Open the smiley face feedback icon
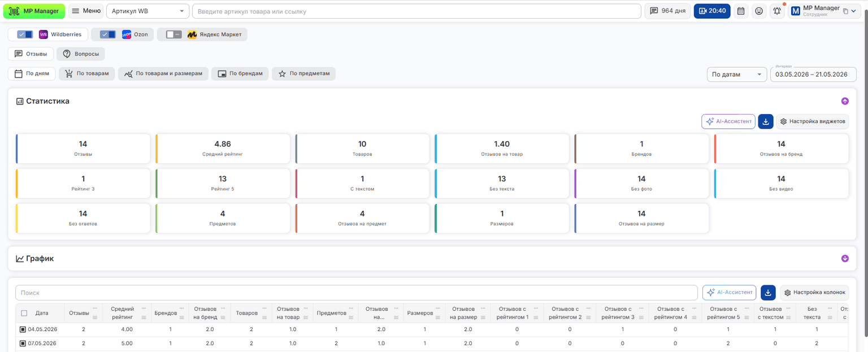Screen dimensions: 868x352 (x=759, y=11)
